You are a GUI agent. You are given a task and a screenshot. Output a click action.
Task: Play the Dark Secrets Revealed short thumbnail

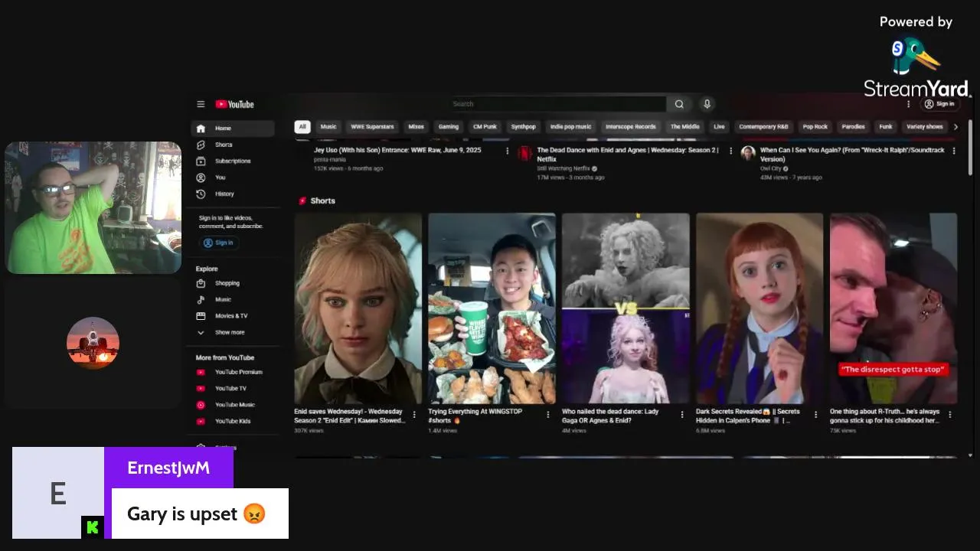759,308
